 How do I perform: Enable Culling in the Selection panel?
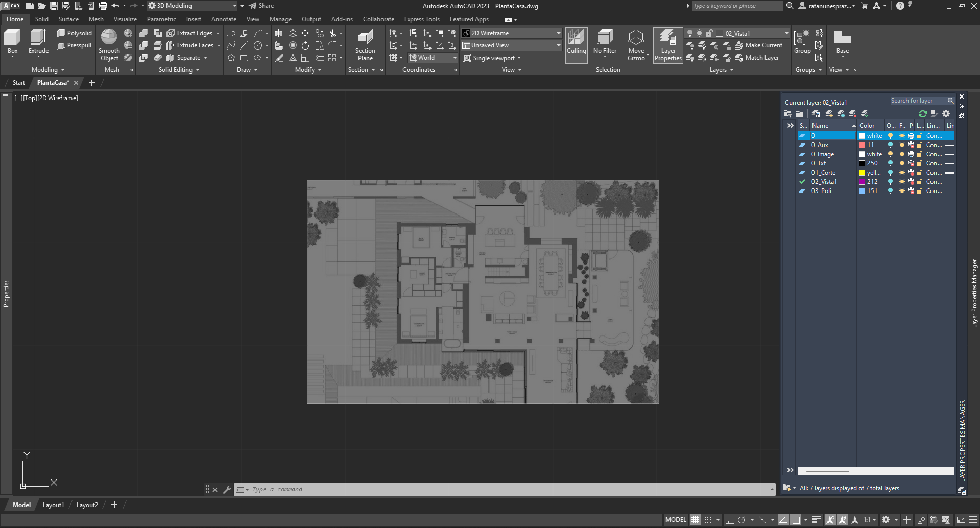point(576,45)
